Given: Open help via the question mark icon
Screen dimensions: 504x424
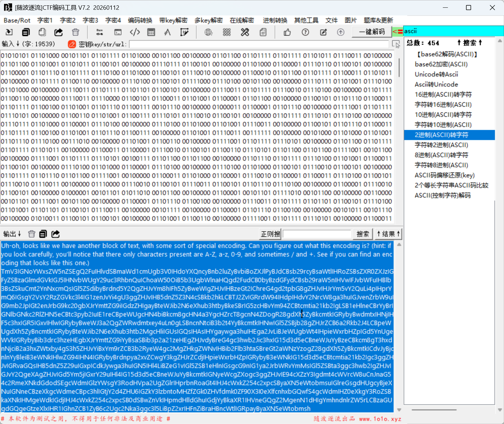Looking at the screenshot, I should coord(305,32).
